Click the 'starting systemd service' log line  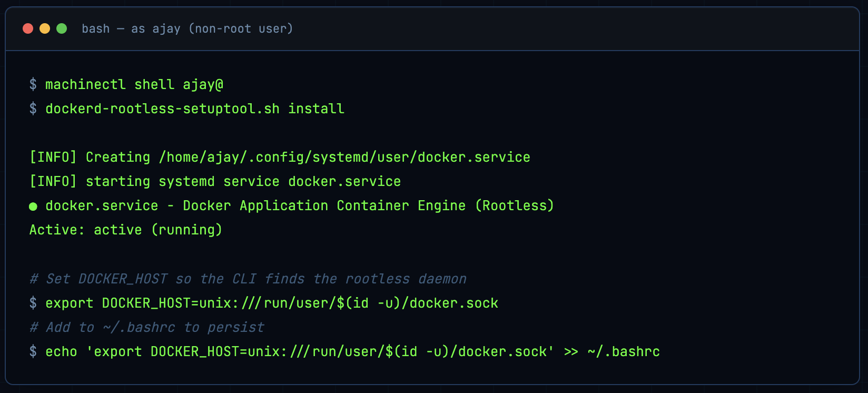[x=215, y=181]
